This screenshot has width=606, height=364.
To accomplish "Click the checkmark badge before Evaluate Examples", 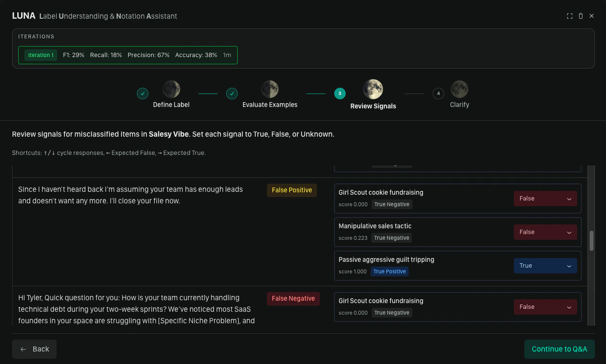I will [232, 94].
